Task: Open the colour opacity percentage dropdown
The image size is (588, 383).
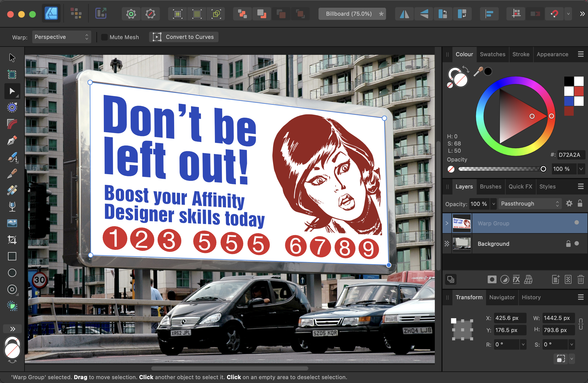Action: 581,169
